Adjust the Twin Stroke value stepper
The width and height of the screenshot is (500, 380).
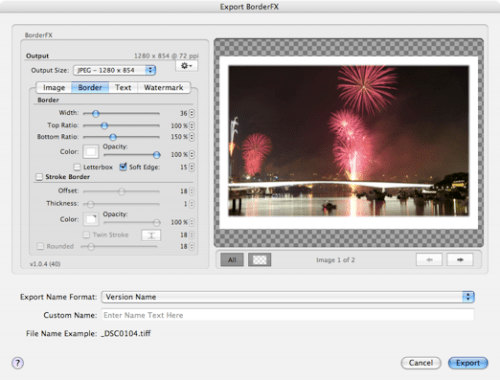tap(192, 235)
